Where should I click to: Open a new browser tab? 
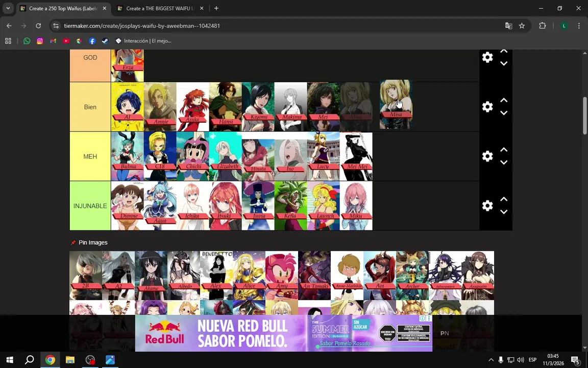coord(216,8)
